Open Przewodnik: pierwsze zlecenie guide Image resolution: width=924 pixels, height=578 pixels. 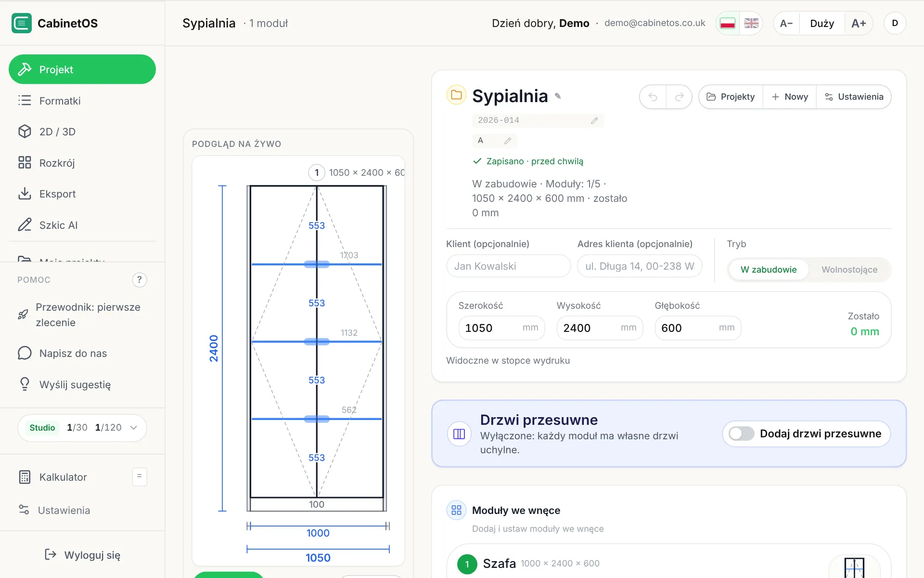click(82, 315)
